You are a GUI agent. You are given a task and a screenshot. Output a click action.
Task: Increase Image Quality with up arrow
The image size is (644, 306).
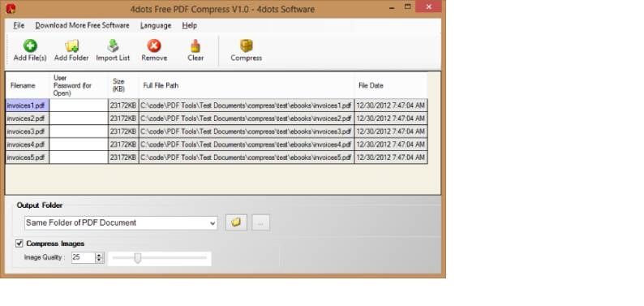click(99, 255)
